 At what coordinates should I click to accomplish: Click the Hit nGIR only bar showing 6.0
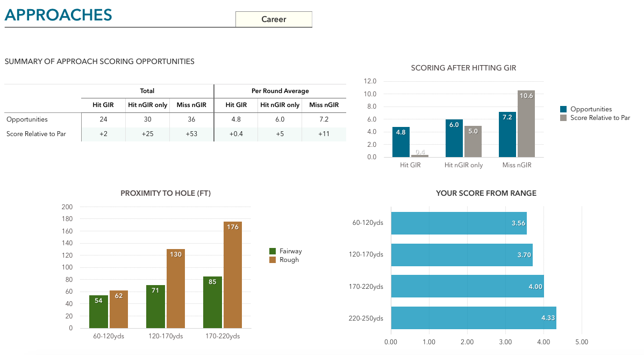click(x=454, y=139)
